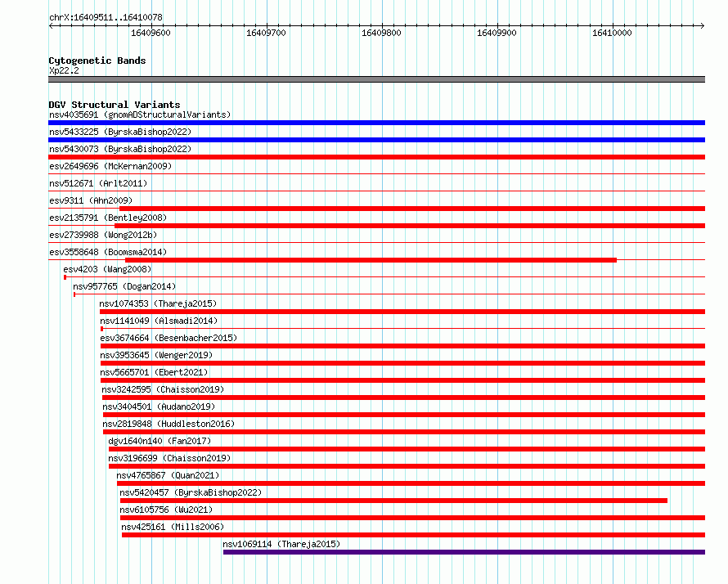Click the DGV Structural Variants track title
Viewport: 728px width, 584px height.
click(115, 105)
